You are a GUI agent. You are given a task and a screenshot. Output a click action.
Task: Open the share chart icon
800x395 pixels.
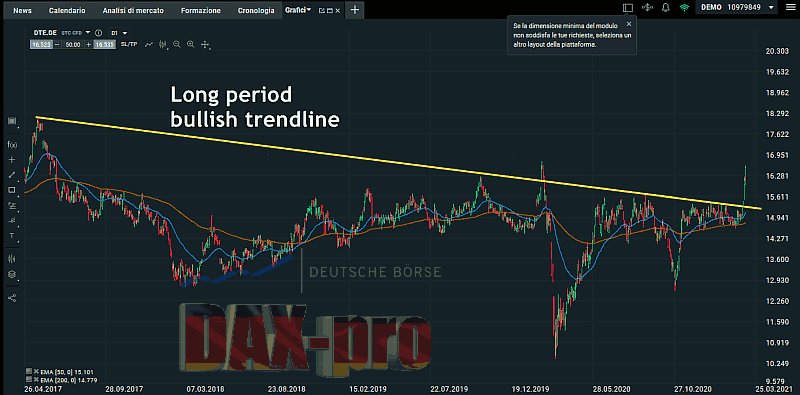coord(12,298)
